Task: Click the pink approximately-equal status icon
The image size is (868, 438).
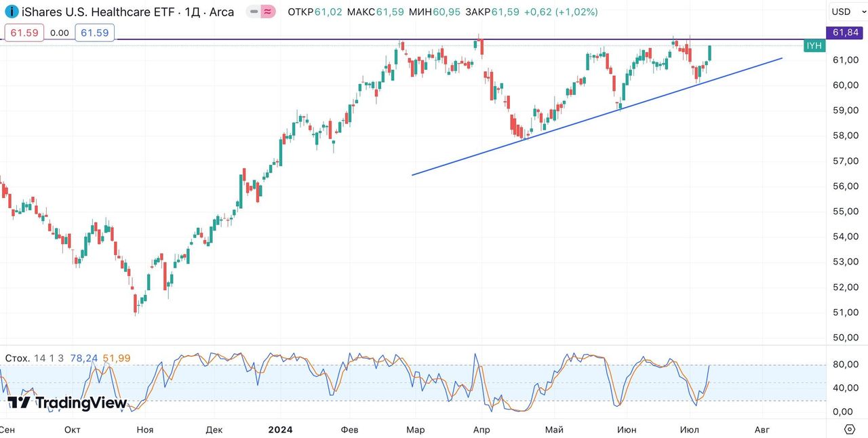Action: coord(268,12)
